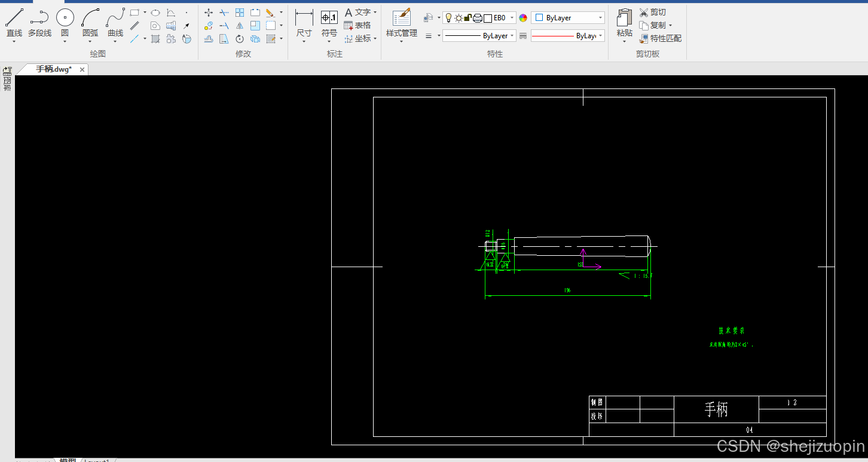
Task: Expand the 尺寸 dimension options arrow
Action: click(304, 42)
